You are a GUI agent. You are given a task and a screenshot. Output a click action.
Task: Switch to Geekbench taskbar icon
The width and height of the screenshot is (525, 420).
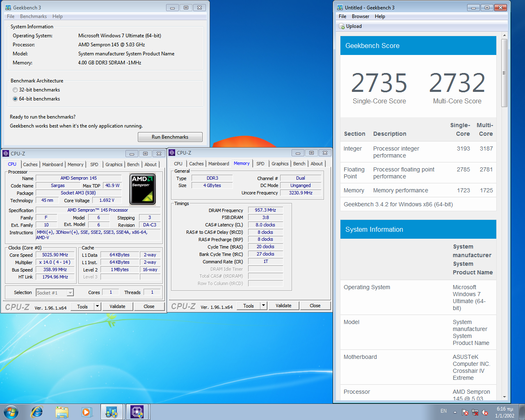tap(112, 412)
